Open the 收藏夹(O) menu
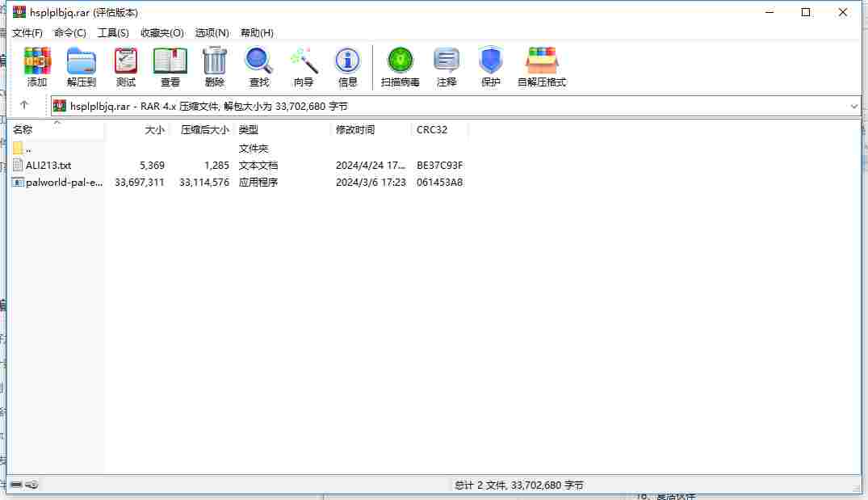Image resolution: width=868 pixels, height=500 pixels. pyautogui.click(x=161, y=32)
